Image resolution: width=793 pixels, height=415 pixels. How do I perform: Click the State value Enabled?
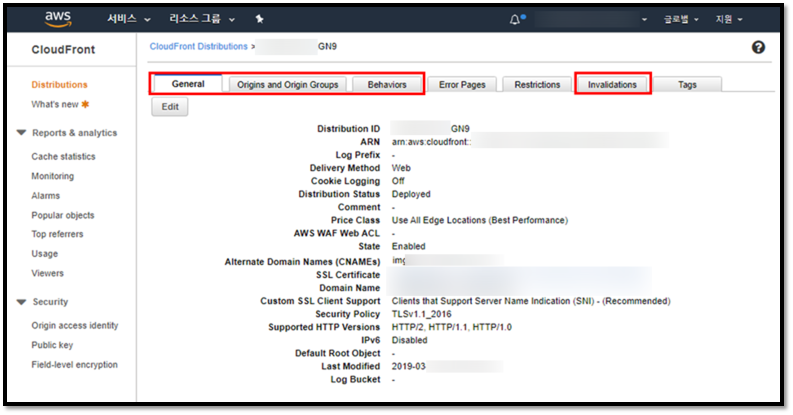pos(409,246)
